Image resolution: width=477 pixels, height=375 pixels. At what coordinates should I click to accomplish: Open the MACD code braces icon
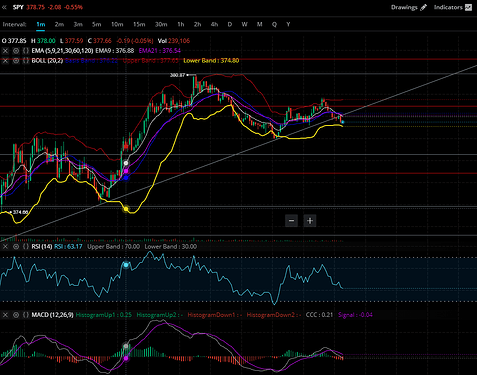point(26,315)
